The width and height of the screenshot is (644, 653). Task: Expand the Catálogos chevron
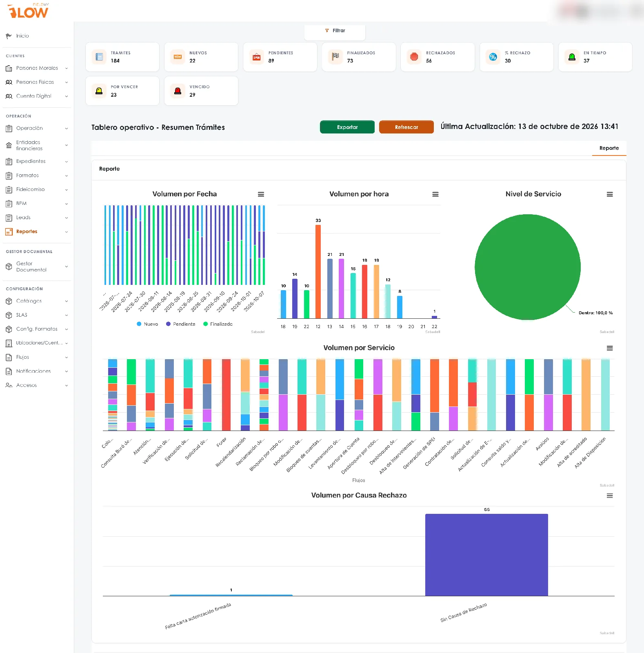tap(67, 301)
